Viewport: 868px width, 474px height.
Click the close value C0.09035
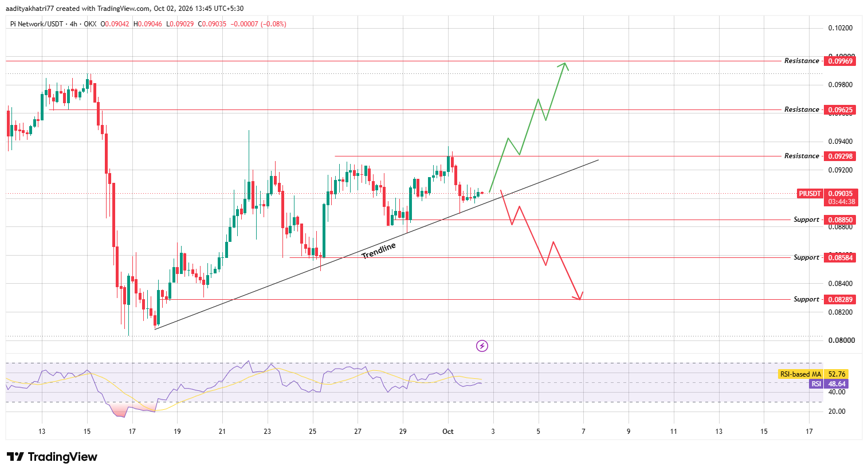pyautogui.click(x=212, y=24)
